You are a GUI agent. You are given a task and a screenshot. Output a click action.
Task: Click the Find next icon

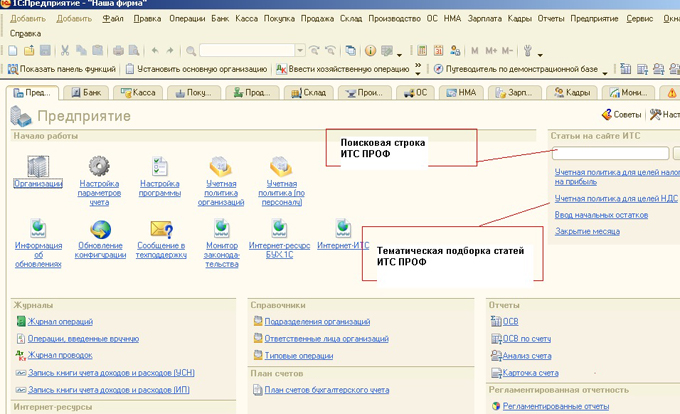pos(314,51)
